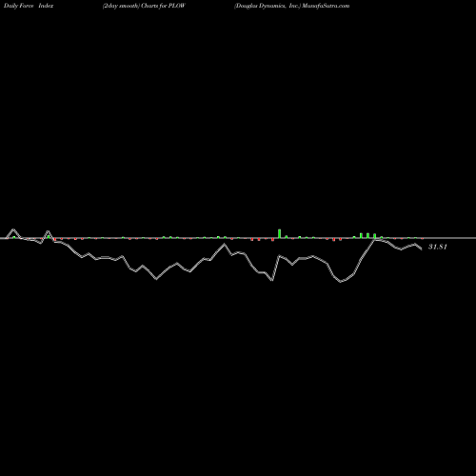This screenshot has height=476, width=476.
Task: Click '(Douglas Dynamics, Inc.) MunafaSutra.com' label
Action: pos(292,6)
